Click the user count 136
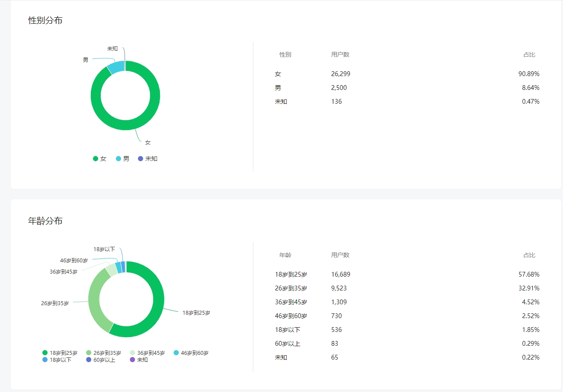 click(336, 102)
